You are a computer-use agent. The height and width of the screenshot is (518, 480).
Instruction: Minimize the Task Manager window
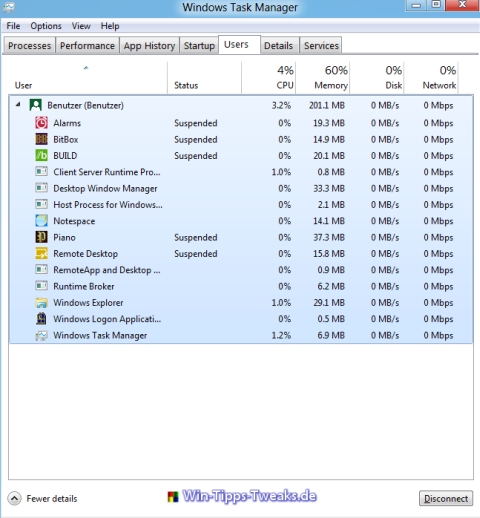point(416,5)
